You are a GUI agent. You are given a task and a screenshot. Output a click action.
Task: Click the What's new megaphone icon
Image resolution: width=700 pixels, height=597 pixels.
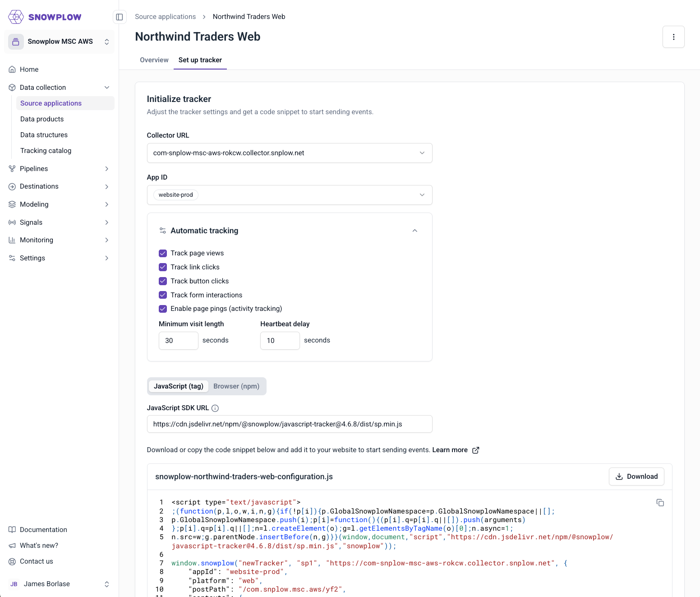[12, 546]
